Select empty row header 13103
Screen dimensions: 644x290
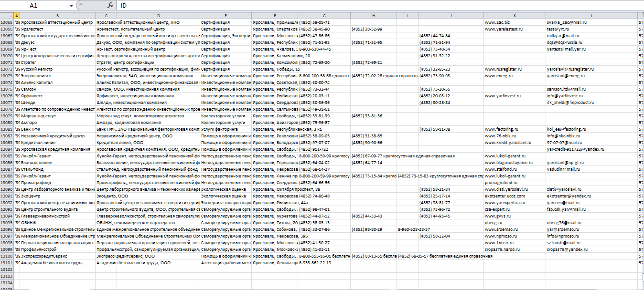[x=7, y=276]
